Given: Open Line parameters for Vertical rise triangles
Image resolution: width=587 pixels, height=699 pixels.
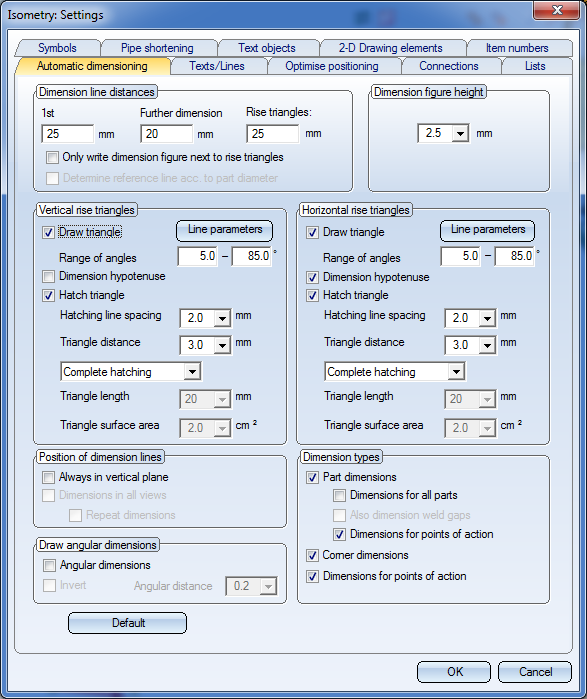Looking at the screenshot, I should pyautogui.click(x=225, y=230).
